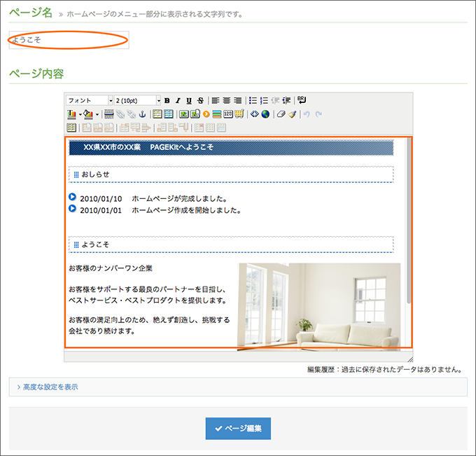Increase indent with the indent icon
This screenshot has height=456, width=476.
[x=286, y=101]
